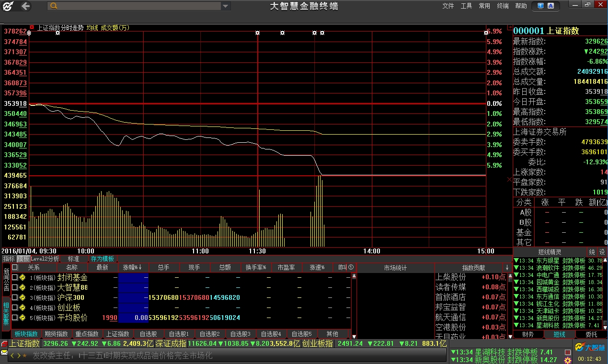Click the 市盈率 column header

(x=287, y=267)
